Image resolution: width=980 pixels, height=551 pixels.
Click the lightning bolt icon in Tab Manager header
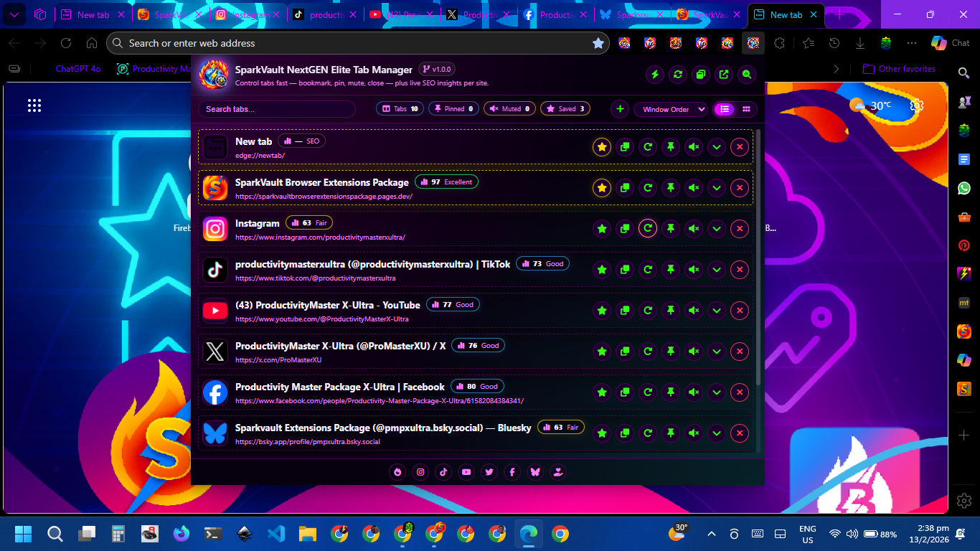pyautogui.click(x=654, y=75)
